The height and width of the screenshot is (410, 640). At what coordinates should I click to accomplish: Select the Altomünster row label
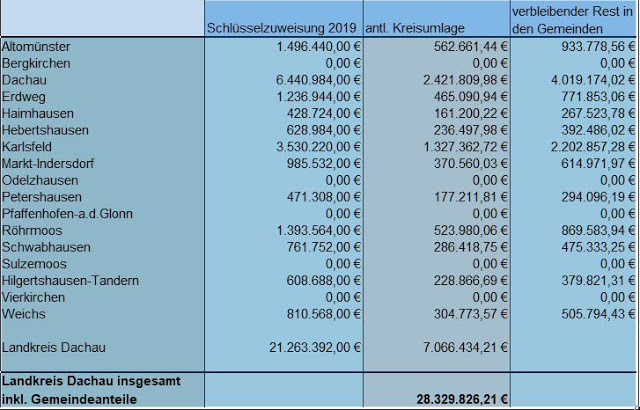[x=40, y=46]
